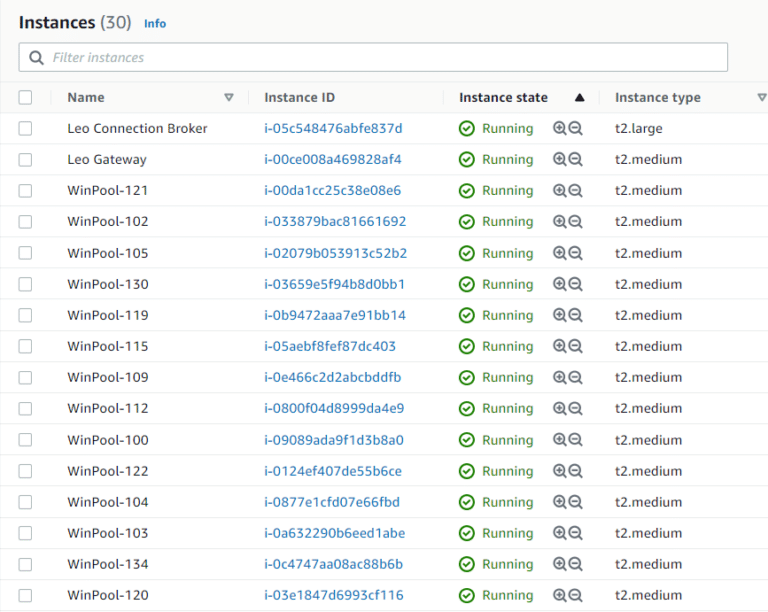The image size is (768, 612).
Task: Check the WinPool-120 row checkbox
Action: coord(25,595)
